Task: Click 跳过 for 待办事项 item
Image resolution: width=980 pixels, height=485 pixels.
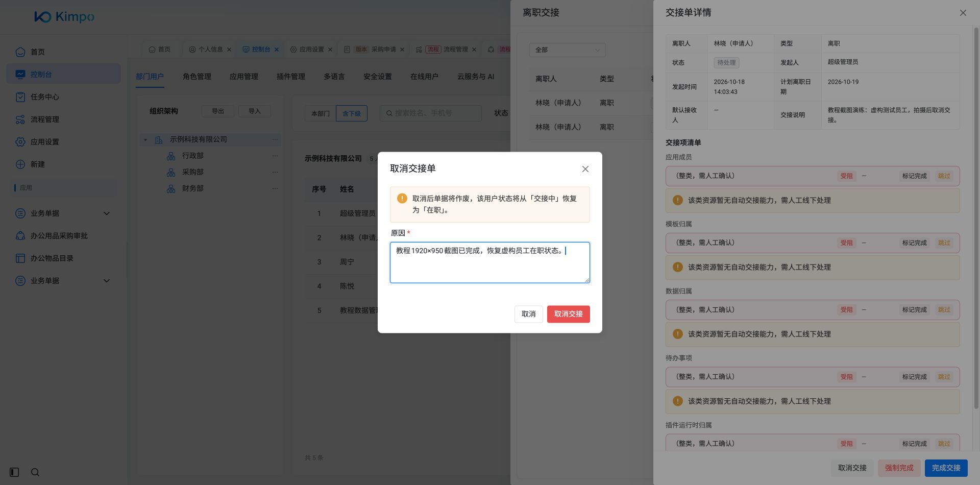Action: [x=944, y=376]
